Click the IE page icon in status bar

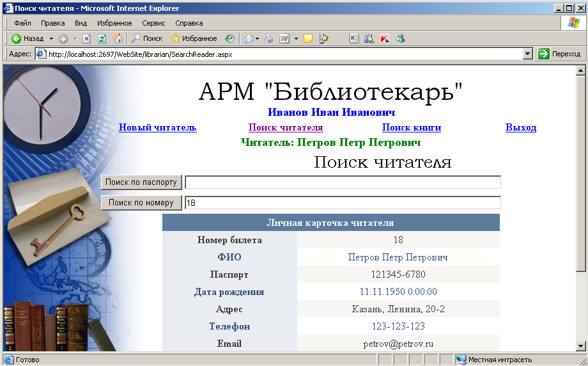point(8,360)
